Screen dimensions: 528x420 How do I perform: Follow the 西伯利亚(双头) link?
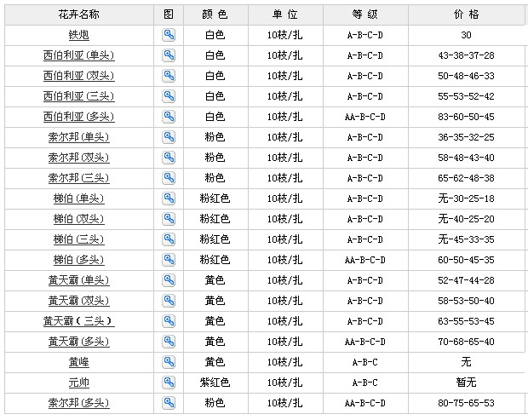pyautogui.click(x=79, y=76)
